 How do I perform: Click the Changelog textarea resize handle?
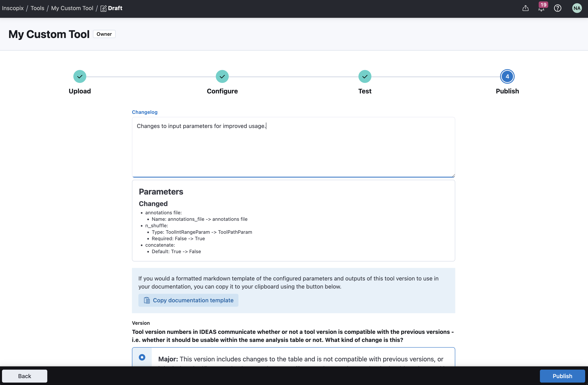[453, 176]
